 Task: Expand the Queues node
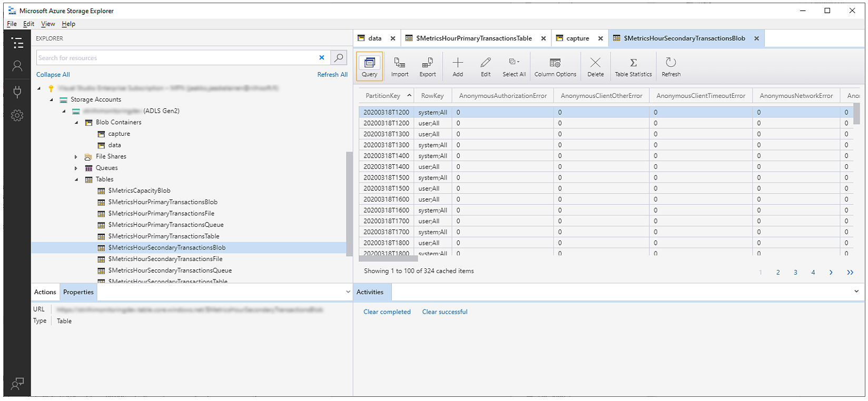(x=76, y=168)
